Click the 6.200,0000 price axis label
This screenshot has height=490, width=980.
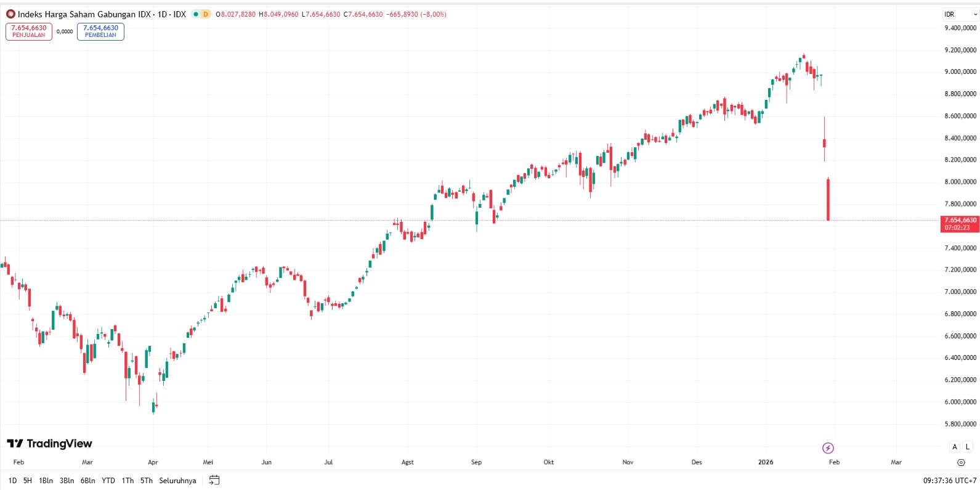pyautogui.click(x=960, y=380)
